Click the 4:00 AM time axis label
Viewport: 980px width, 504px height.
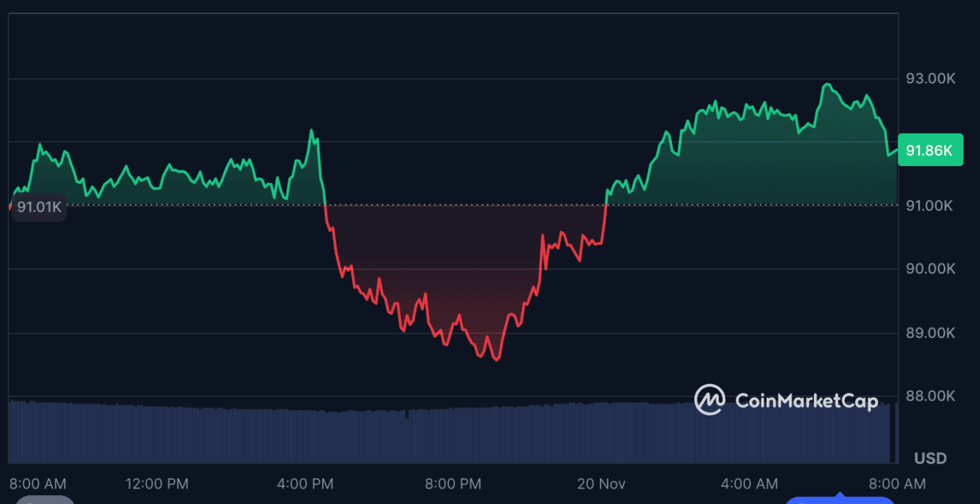pyautogui.click(x=749, y=484)
